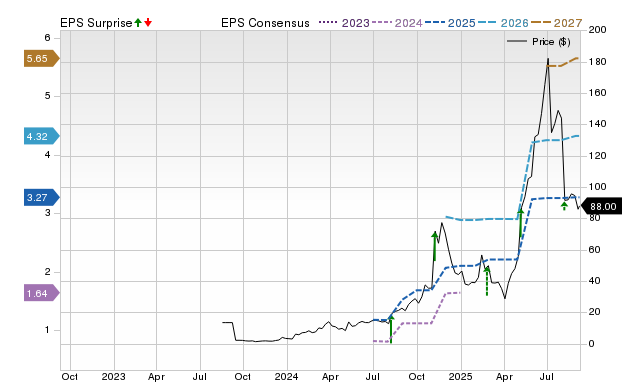This screenshot has width=640, height=382.
Task: Click the 88.00 current price tag
Action: (x=601, y=206)
